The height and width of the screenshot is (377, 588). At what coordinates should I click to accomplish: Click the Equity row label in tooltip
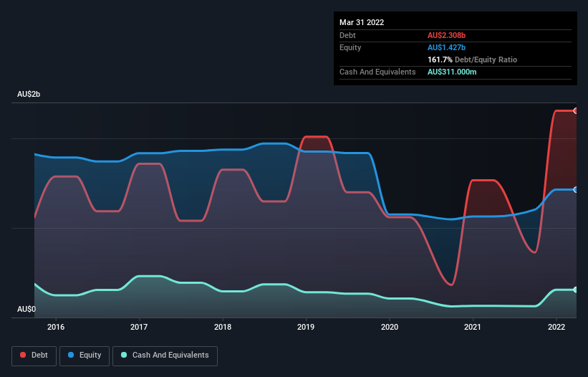(350, 47)
